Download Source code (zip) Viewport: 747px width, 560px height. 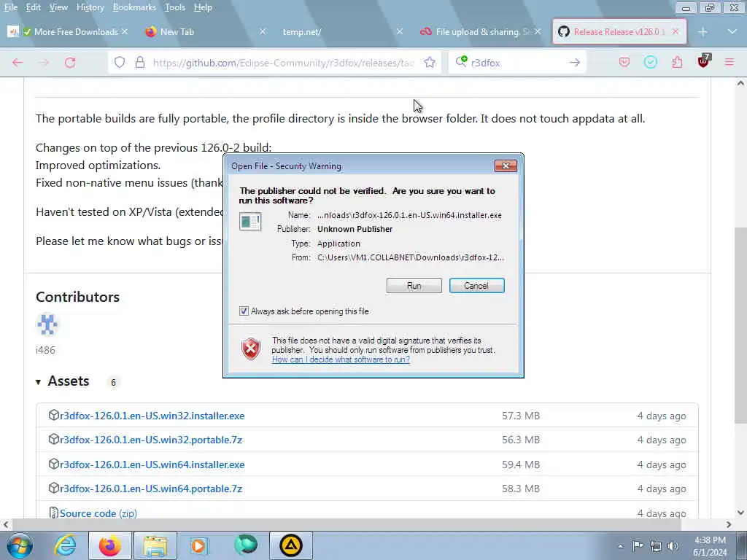tap(98, 513)
